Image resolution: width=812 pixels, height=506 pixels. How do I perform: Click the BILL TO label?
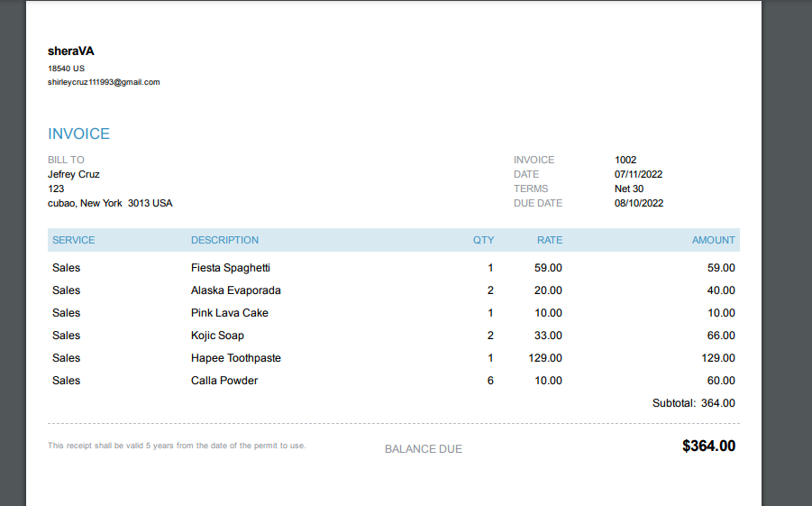(66, 160)
